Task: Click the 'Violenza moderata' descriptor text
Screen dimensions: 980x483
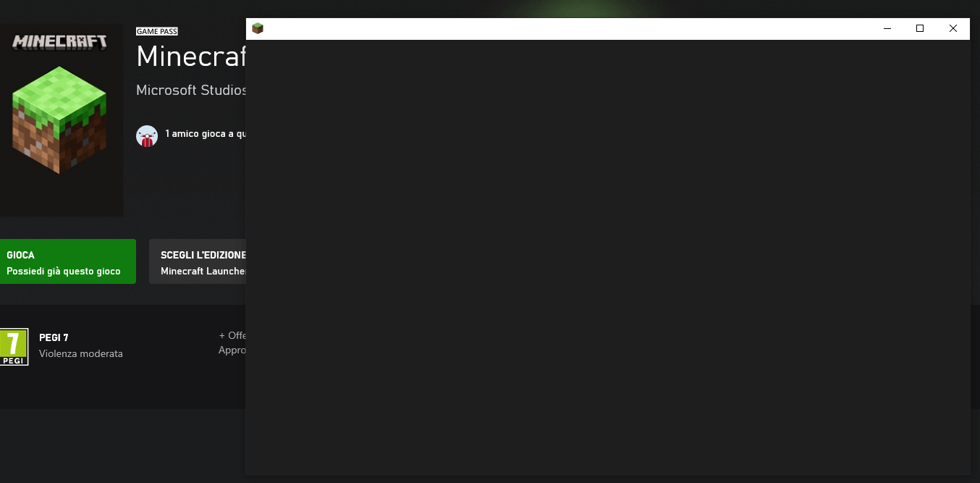Action: pyautogui.click(x=81, y=354)
